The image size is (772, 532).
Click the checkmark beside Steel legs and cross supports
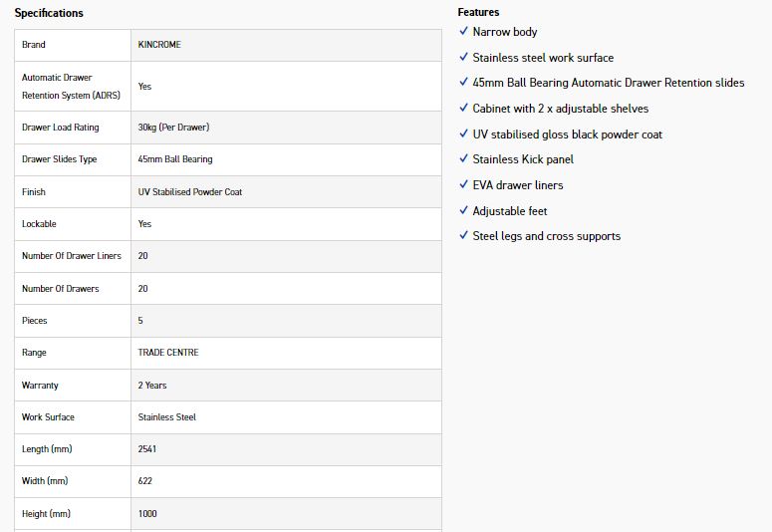(x=463, y=235)
